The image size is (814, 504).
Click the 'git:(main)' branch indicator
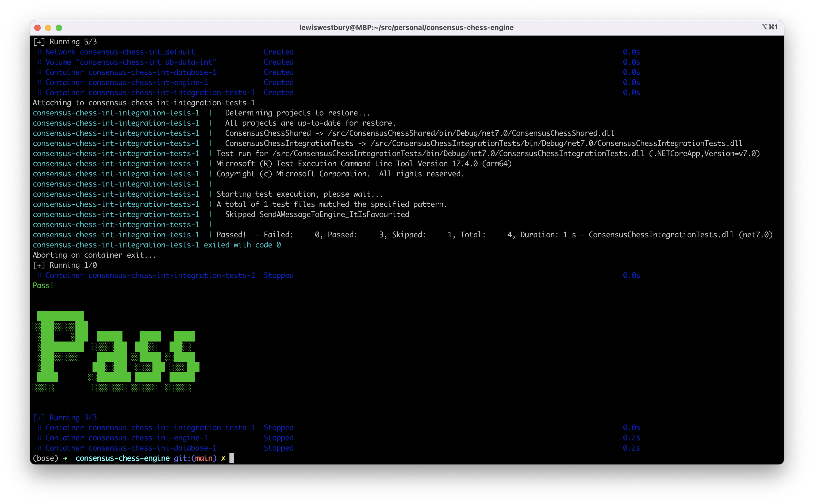(x=195, y=458)
